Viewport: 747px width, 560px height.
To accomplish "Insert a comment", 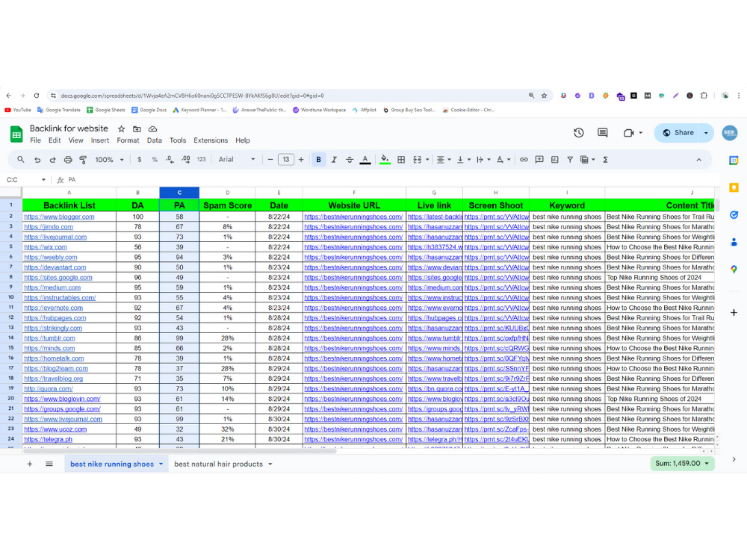I will (x=539, y=160).
